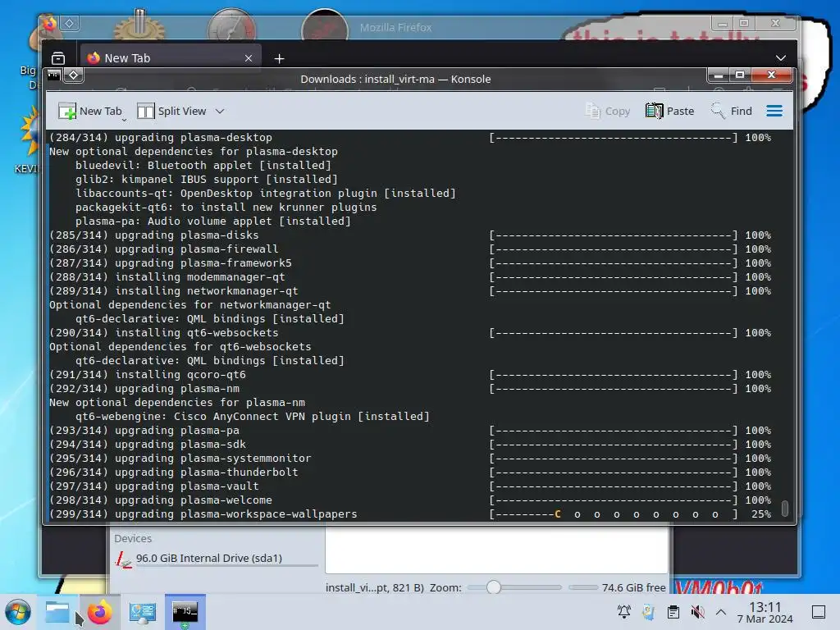The image size is (840, 630).
Task: Expand hidden system tray icons arrow
Action: pyautogui.click(x=721, y=612)
